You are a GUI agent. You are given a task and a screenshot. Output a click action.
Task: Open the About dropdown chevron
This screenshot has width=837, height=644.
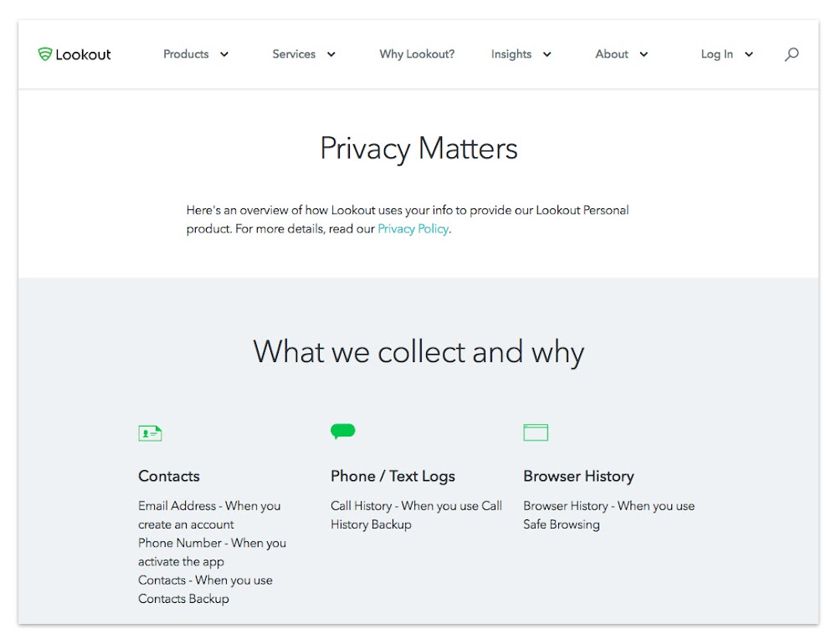644,54
